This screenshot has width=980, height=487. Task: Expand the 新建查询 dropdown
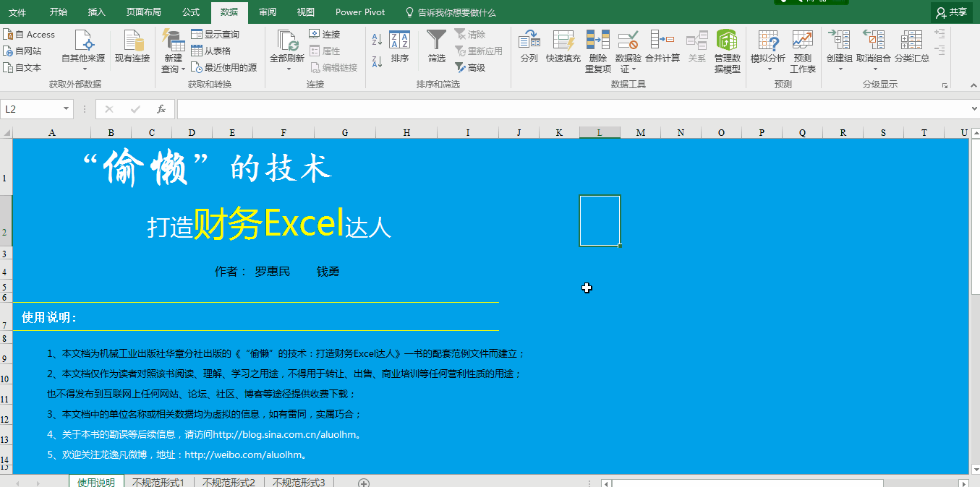point(173,69)
